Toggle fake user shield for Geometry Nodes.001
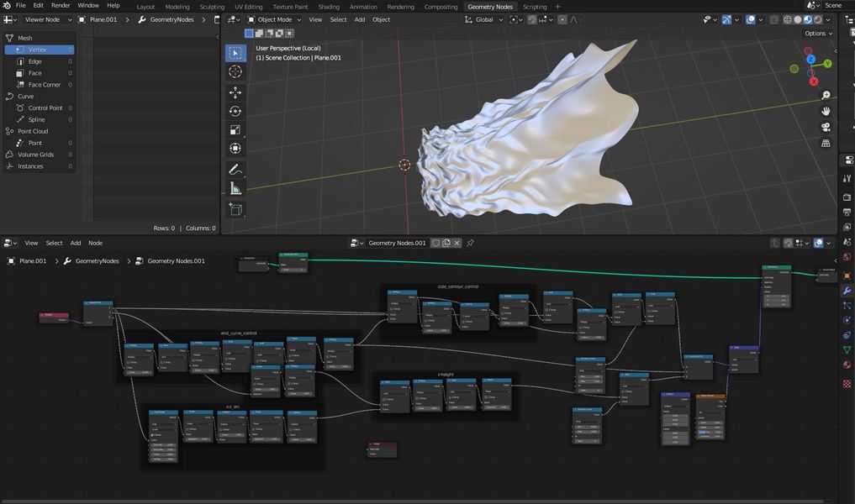Screen dimensions: 855x504 [x=435, y=243]
